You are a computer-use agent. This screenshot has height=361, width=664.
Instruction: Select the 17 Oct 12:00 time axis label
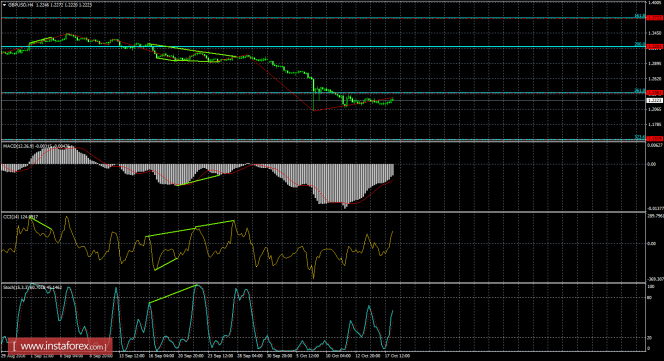click(x=399, y=356)
